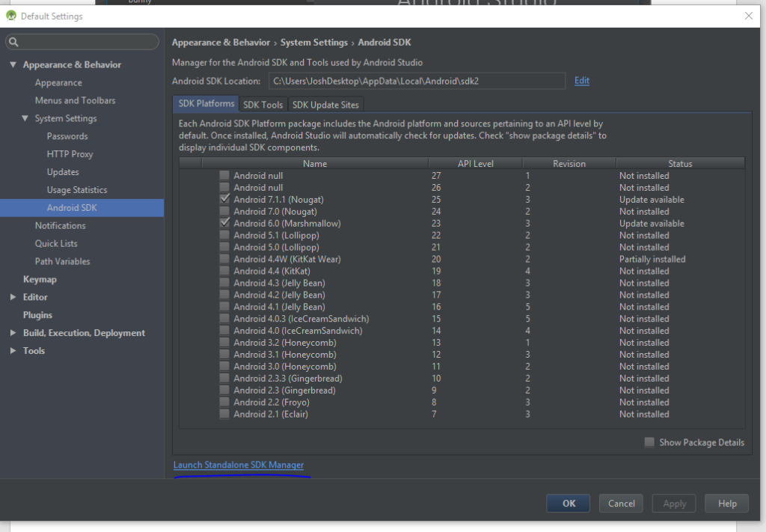Click the search magnifier icon in settings
The image size is (766, 532).
(13, 42)
